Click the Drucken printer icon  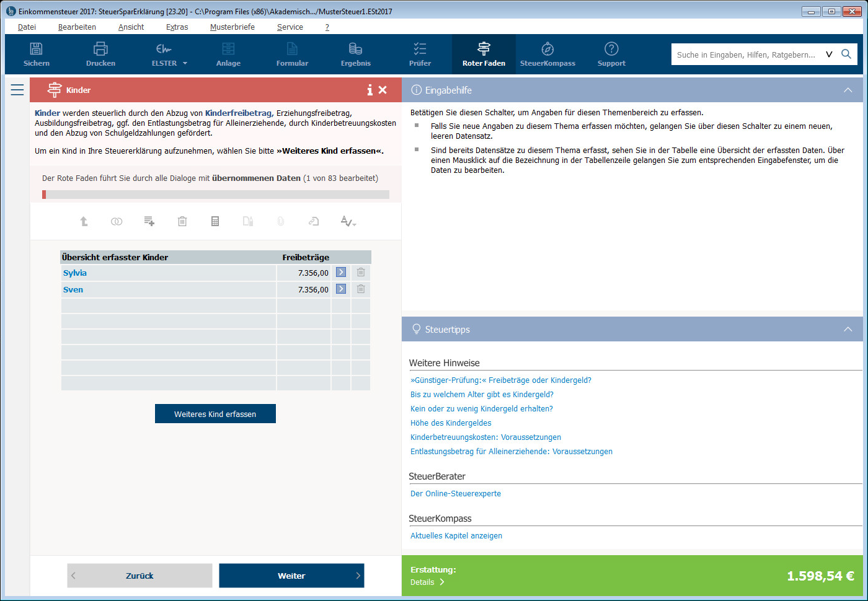(x=100, y=49)
